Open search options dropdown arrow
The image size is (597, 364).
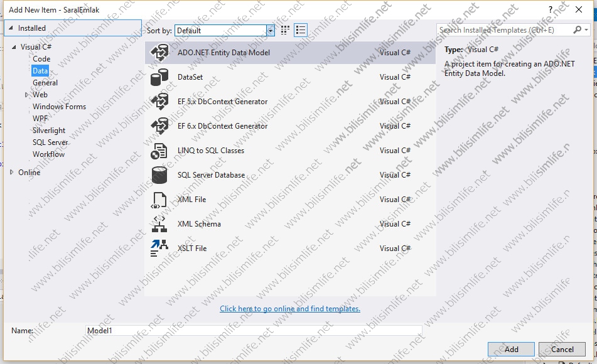(586, 29)
